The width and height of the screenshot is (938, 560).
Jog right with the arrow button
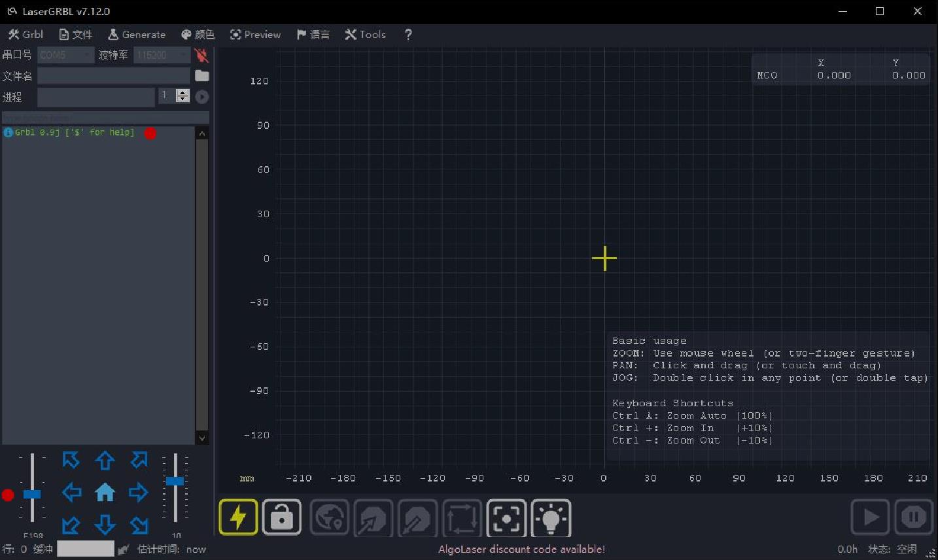(138, 492)
